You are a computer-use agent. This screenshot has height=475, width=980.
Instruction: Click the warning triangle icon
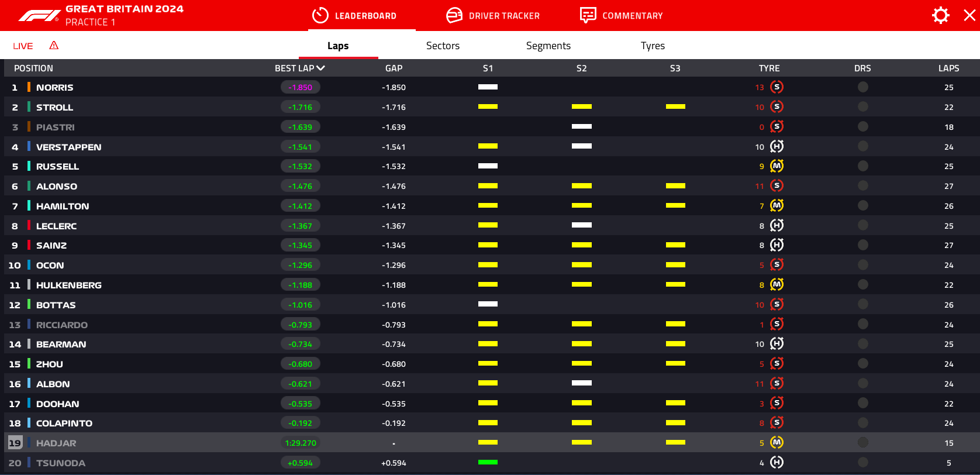tap(54, 45)
